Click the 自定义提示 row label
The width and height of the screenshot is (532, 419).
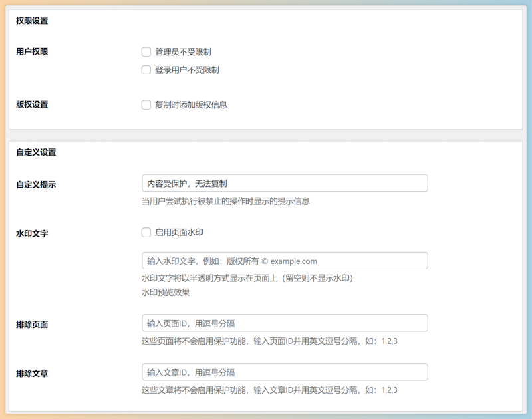36,184
